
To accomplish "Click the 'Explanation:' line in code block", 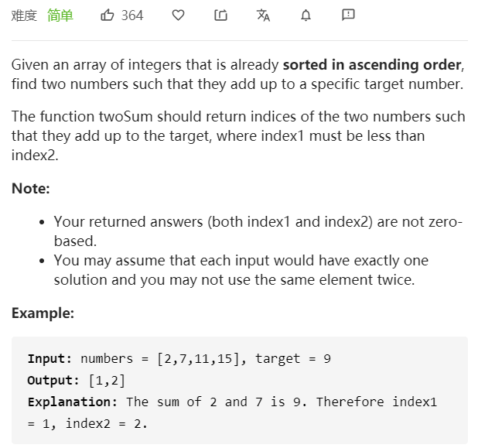I will [x=232, y=402].
